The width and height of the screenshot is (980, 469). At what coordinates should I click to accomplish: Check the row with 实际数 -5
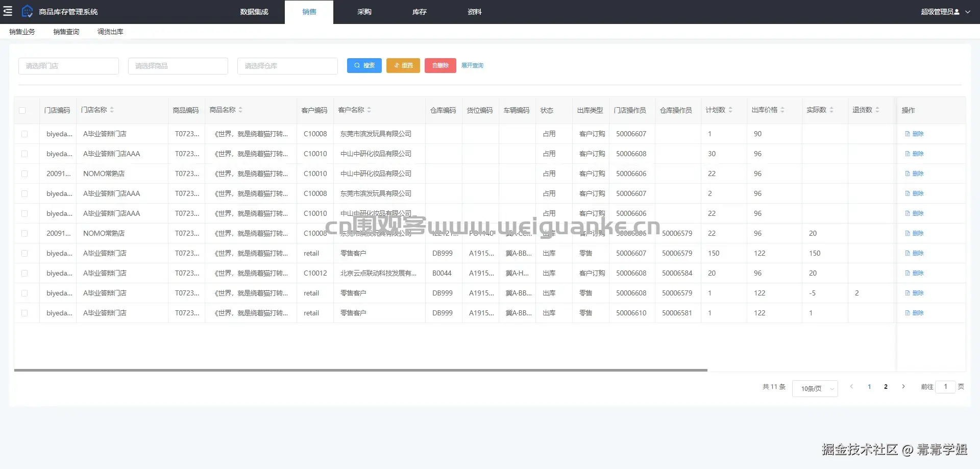(x=24, y=293)
